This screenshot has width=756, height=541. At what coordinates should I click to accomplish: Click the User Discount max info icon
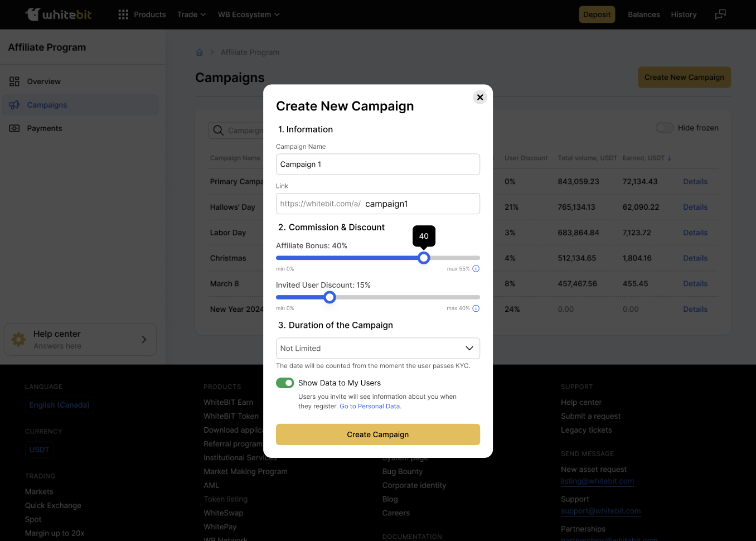476,308
